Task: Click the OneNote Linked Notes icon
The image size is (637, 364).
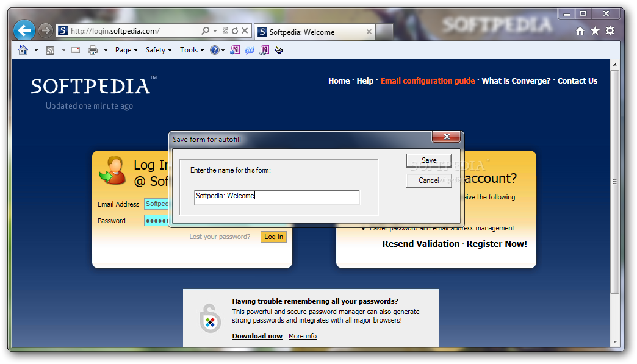Action: point(264,50)
